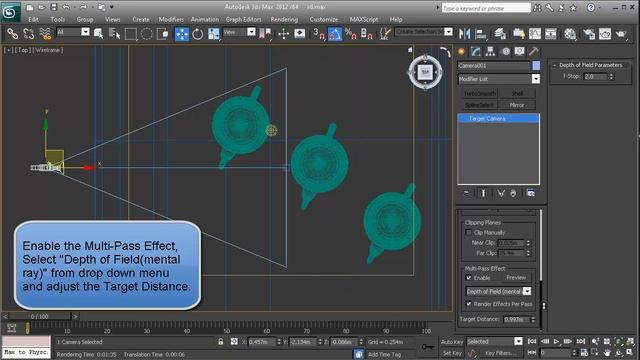Click the Mirror tool in the toolbar
Viewport: 640px width, 360px height.
coord(464,33)
